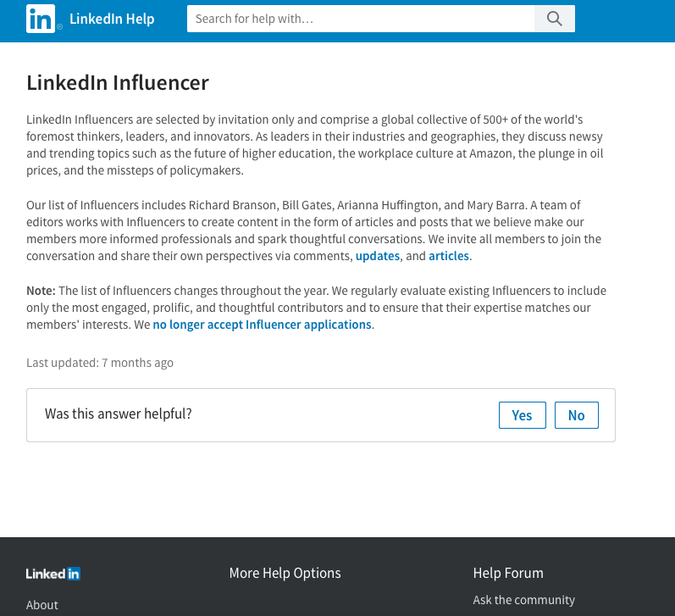Viewport: 675px width, 616px height.
Task: Click the bold Note label
Action: click(x=41, y=291)
